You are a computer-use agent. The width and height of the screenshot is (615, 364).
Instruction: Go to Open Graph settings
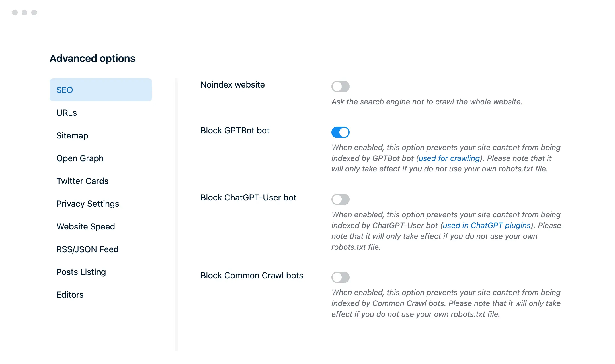click(80, 158)
